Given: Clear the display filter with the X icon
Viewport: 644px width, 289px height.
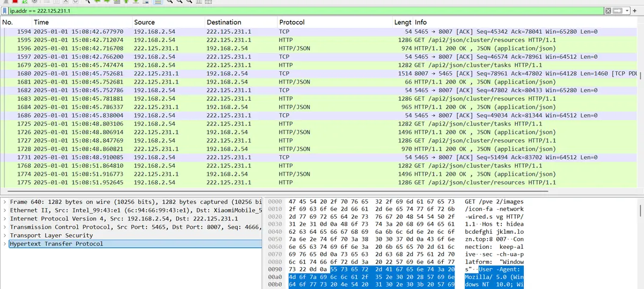Looking at the screenshot, I should point(608,11).
